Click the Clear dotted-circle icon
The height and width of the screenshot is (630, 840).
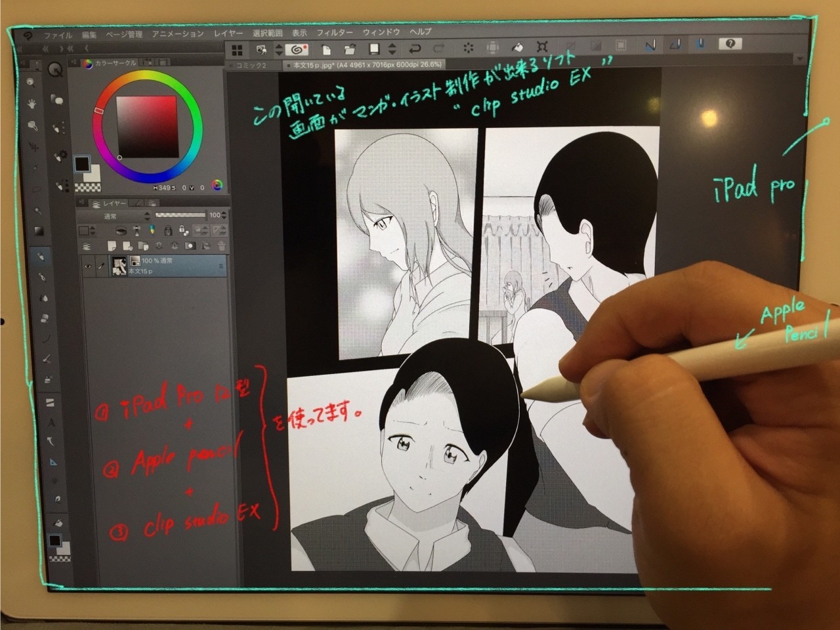(469, 47)
